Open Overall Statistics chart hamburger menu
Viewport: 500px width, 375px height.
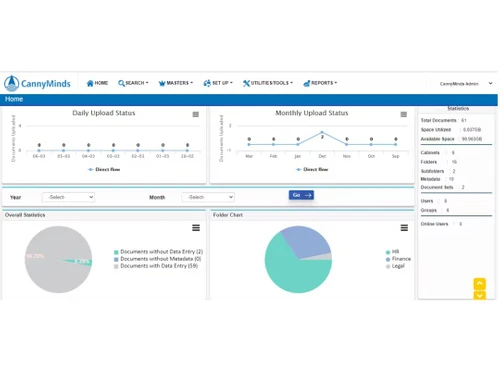tap(196, 228)
